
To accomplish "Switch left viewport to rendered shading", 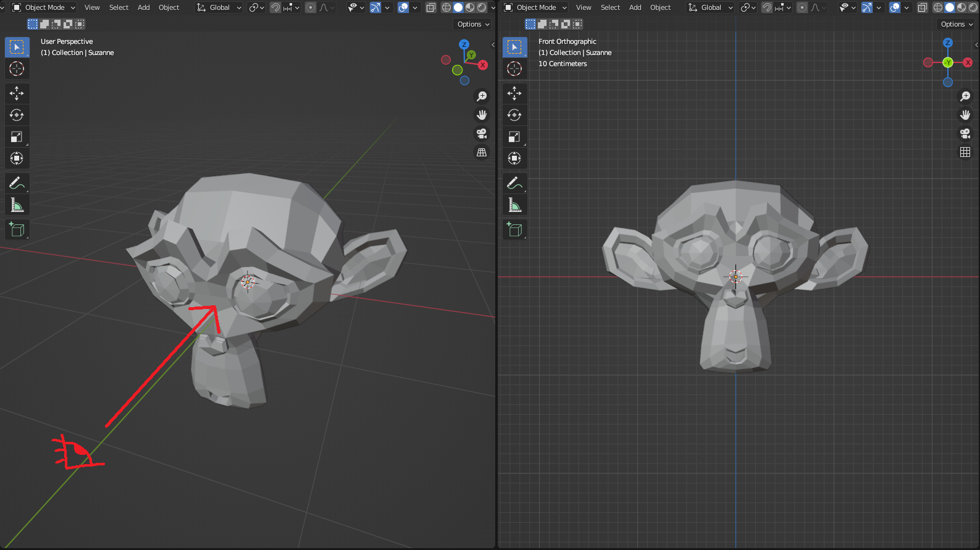I will point(482,7).
